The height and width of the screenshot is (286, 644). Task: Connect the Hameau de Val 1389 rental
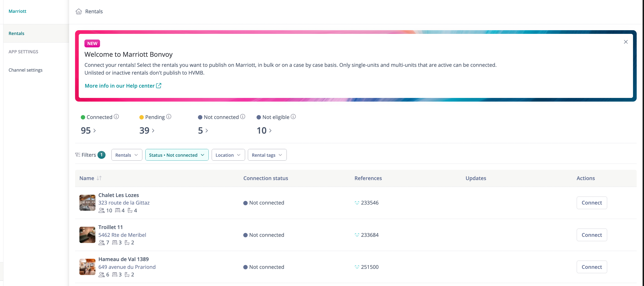coord(592,267)
